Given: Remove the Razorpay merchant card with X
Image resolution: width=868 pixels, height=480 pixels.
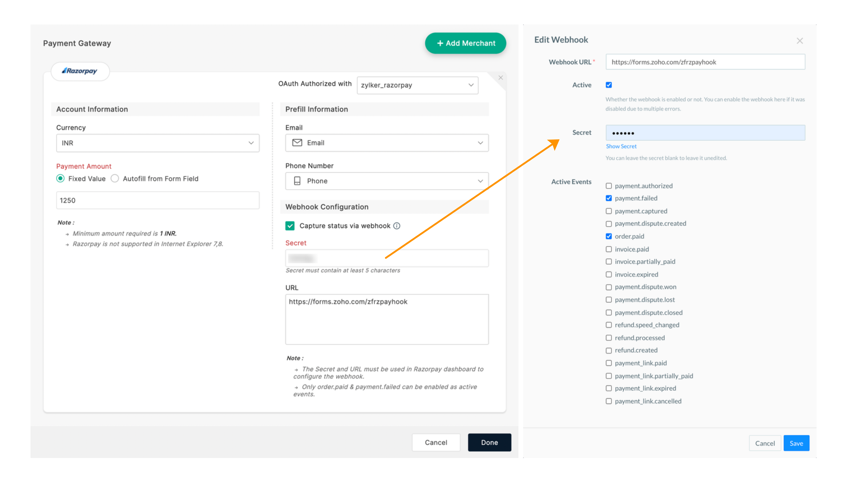Looking at the screenshot, I should (x=500, y=78).
